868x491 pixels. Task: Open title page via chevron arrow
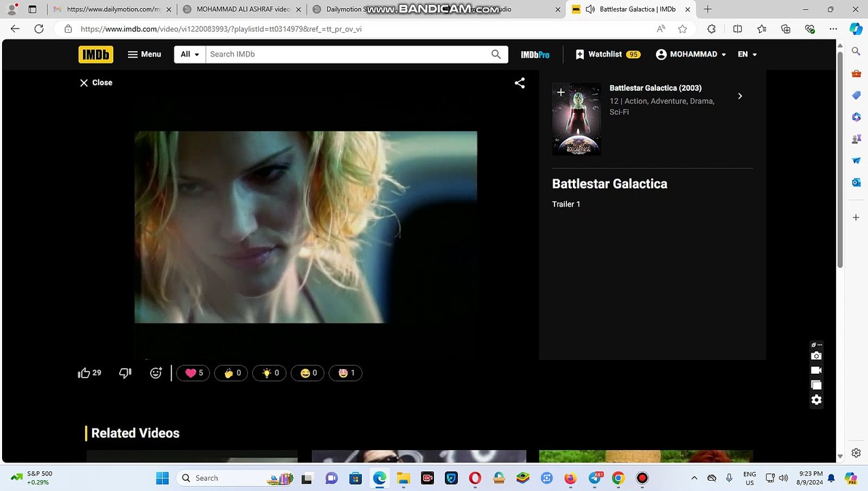(740, 96)
